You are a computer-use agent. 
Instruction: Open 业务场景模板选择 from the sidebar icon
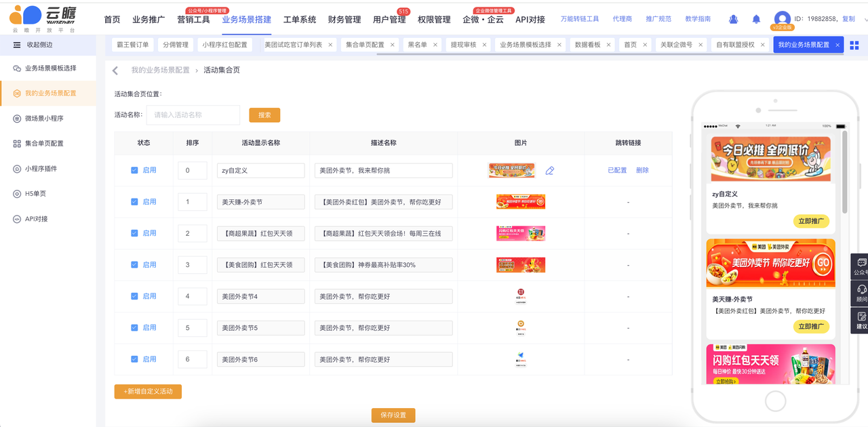(17, 68)
